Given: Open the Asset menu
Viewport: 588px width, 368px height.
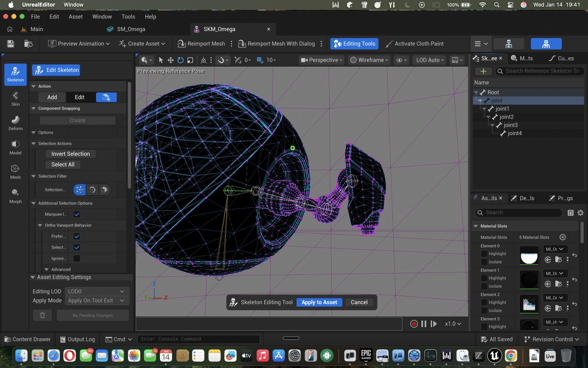Looking at the screenshot, I should [75, 16].
